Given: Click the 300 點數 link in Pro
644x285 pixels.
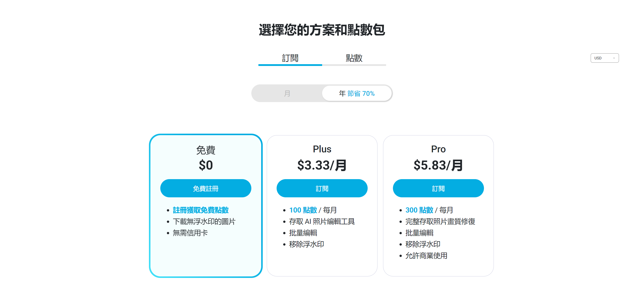Looking at the screenshot, I should tap(419, 210).
